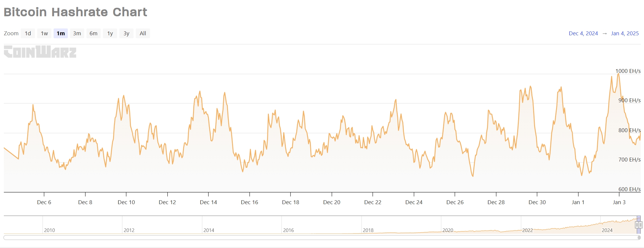Select the 3y zoom button
The image size is (644, 248).
pos(126,33)
